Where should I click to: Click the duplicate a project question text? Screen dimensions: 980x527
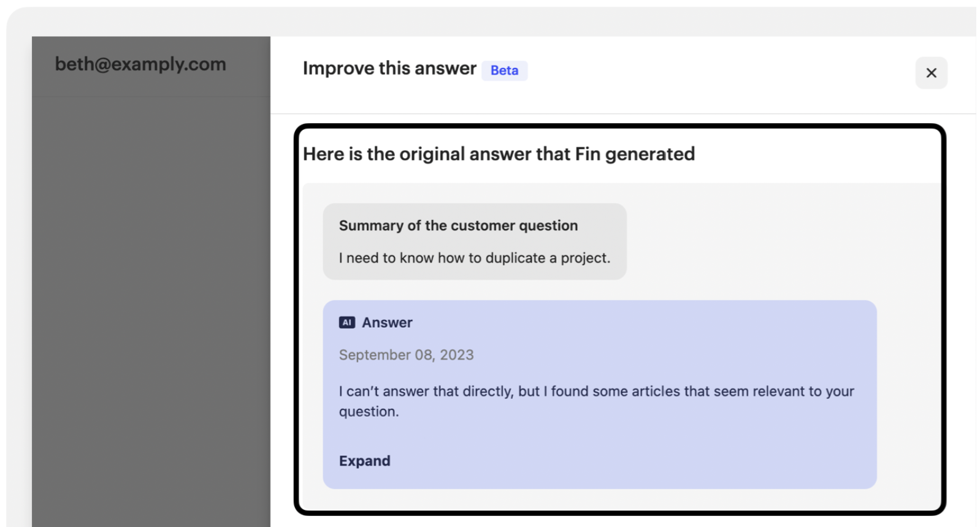click(x=474, y=258)
